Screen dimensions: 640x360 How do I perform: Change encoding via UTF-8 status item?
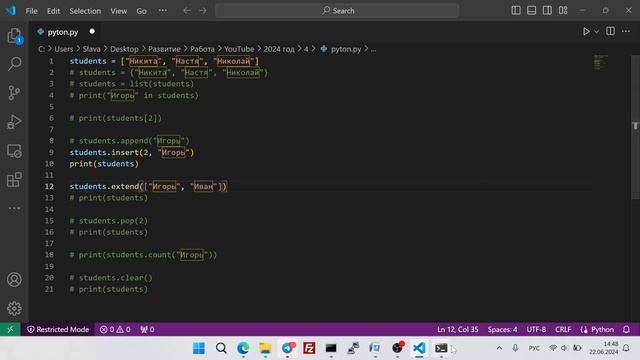[x=536, y=329]
